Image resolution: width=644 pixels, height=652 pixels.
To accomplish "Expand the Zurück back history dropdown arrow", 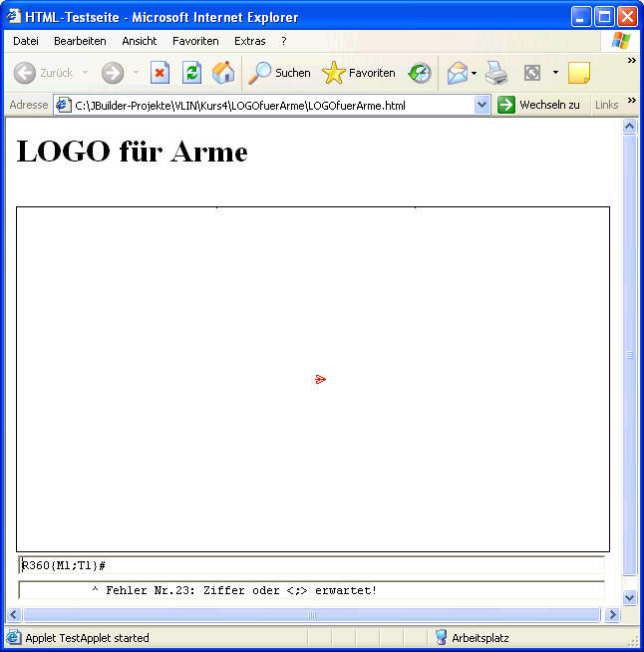I will point(85,73).
